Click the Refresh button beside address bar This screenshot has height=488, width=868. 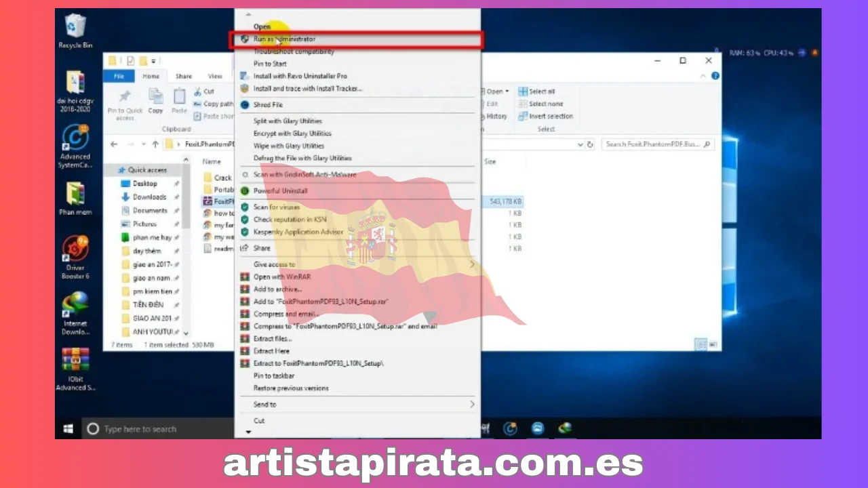590,144
